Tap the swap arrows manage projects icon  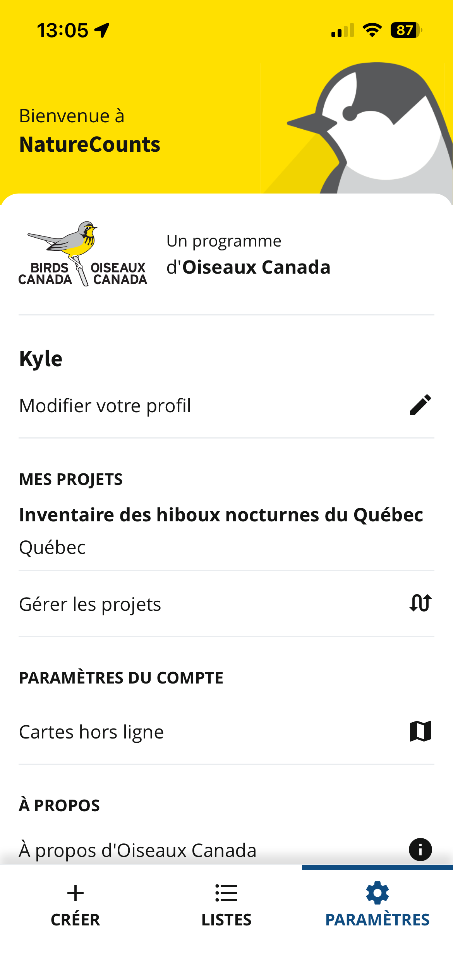point(420,603)
